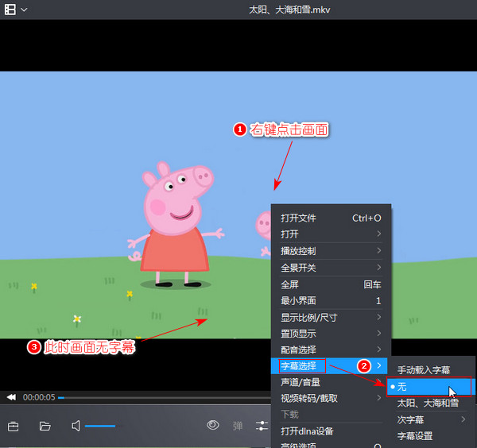Open the folder icon in bottom bar
Image resolution: width=477 pixels, height=448 pixels.
[45, 426]
